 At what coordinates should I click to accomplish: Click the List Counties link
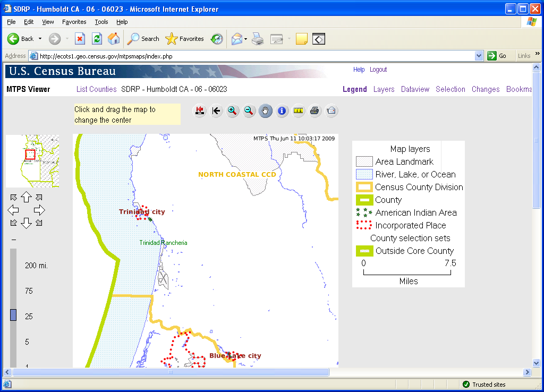tap(96, 89)
